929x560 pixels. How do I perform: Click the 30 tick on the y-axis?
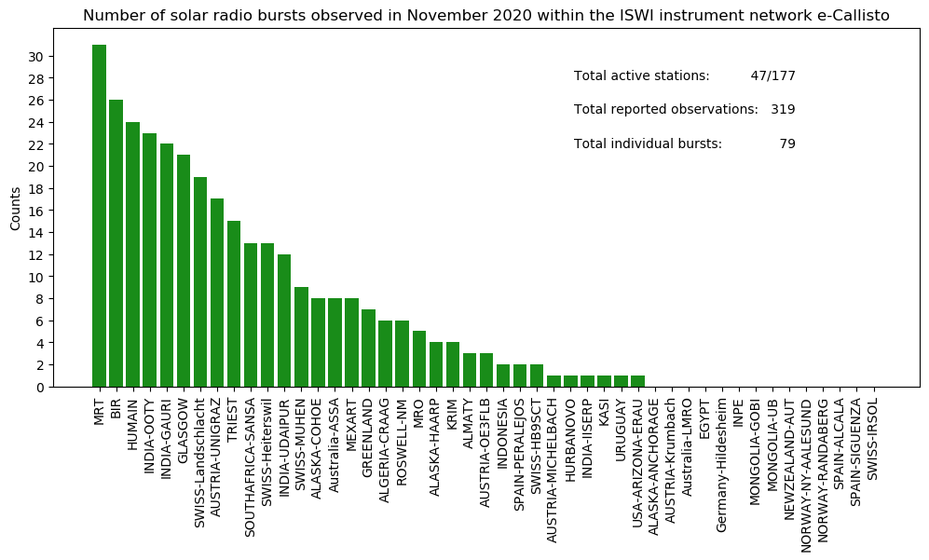(35, 57)
